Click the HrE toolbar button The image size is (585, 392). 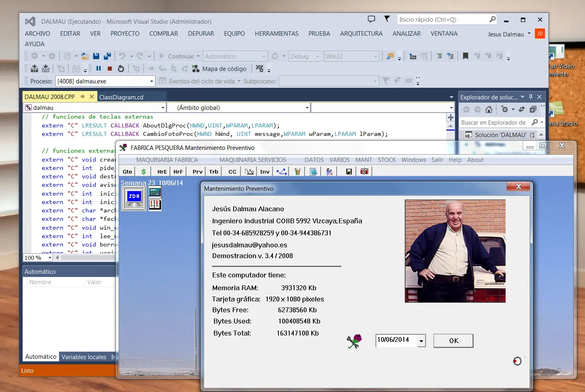pos(162,172)
